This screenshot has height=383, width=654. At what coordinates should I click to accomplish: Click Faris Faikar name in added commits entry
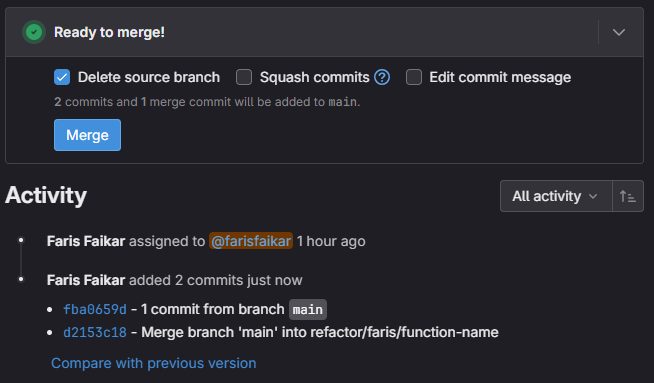pos(86,280)
